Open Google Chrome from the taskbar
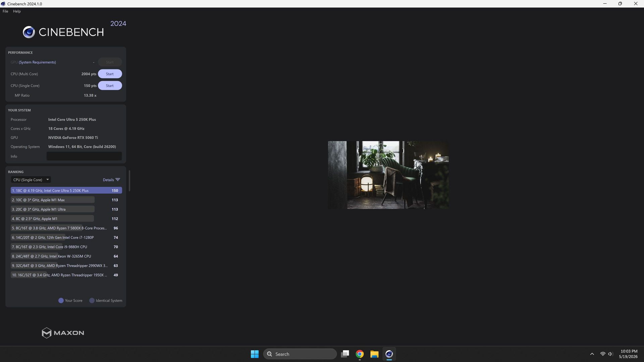Screen dimensions: 644x362 click(360, 354)
